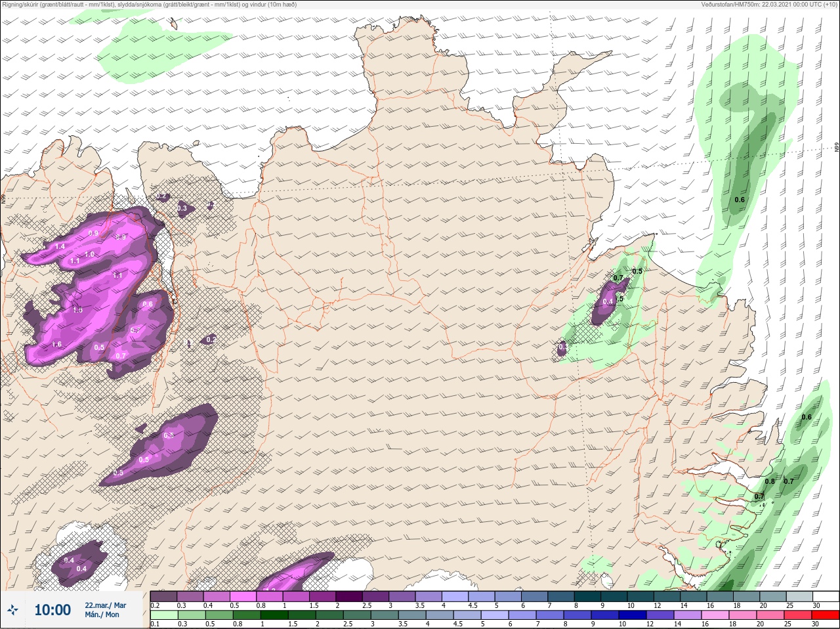Click the 'Veðurstofan/HM750m' model run text
The width and height of the screenshot is (840, 629).
point(769,5)
